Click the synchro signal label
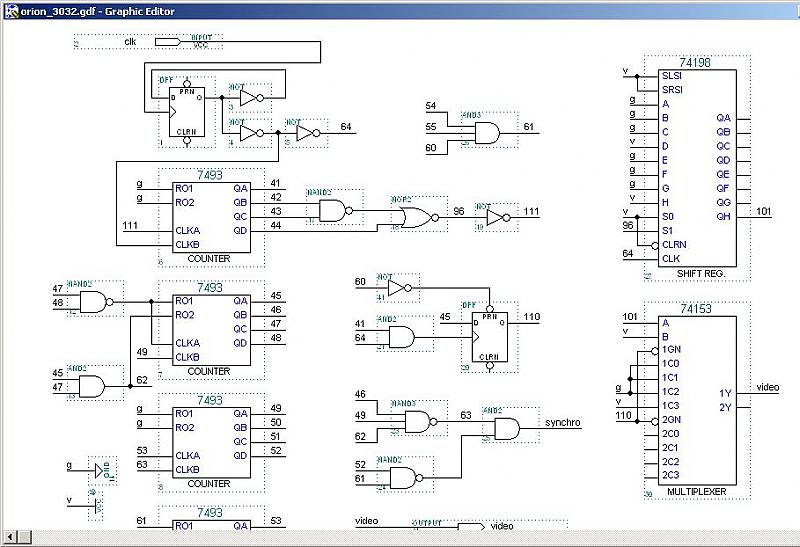This screenshot has width=800, height=547. click(563, 422)
